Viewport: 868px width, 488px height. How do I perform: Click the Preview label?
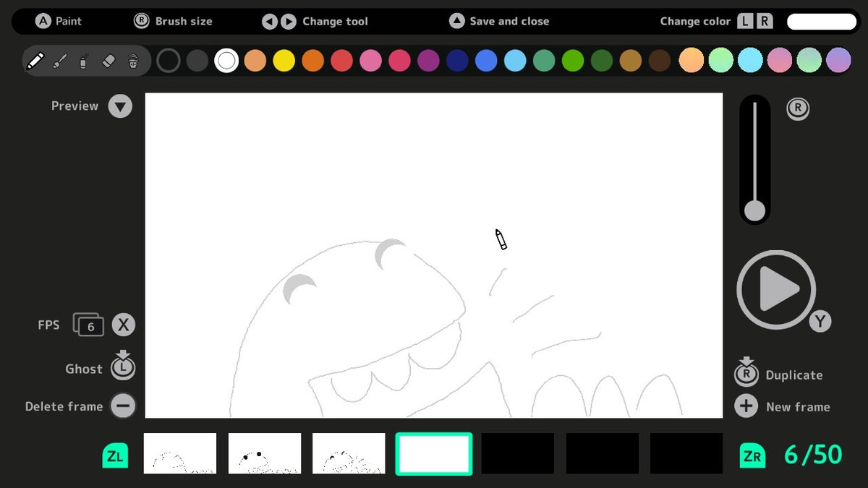[75, 106]
